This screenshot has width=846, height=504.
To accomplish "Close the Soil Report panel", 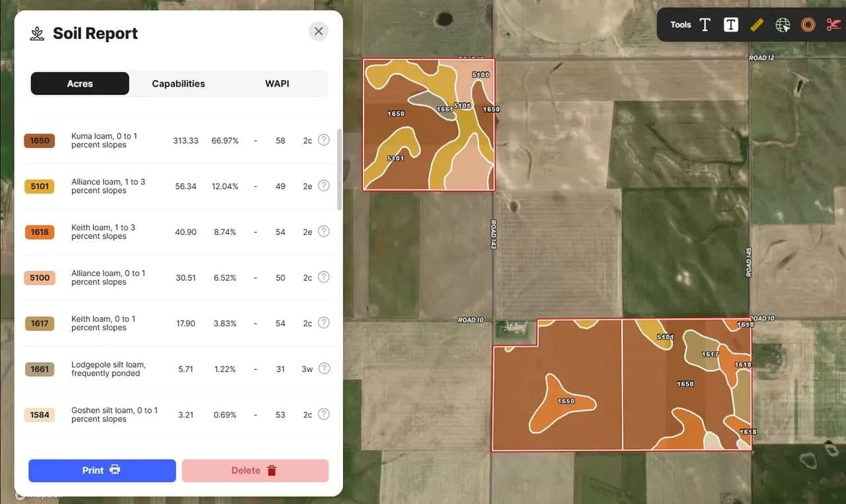I will coord(319,31).
